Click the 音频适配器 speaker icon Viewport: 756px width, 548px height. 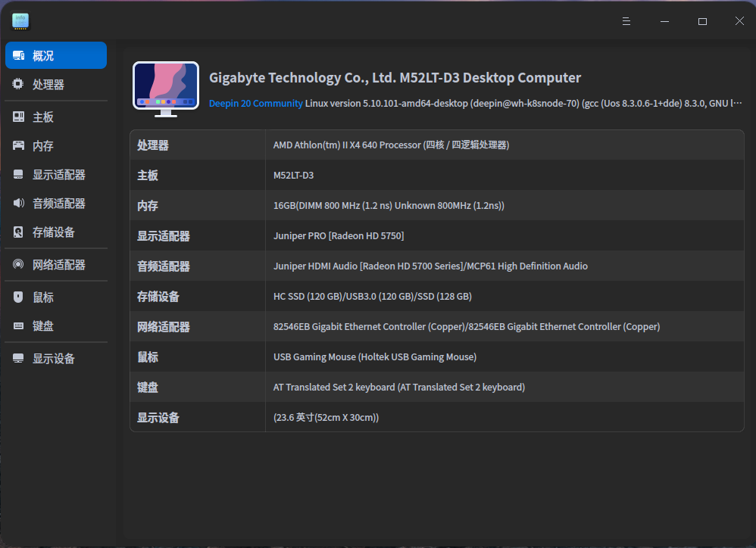point(18,203)
